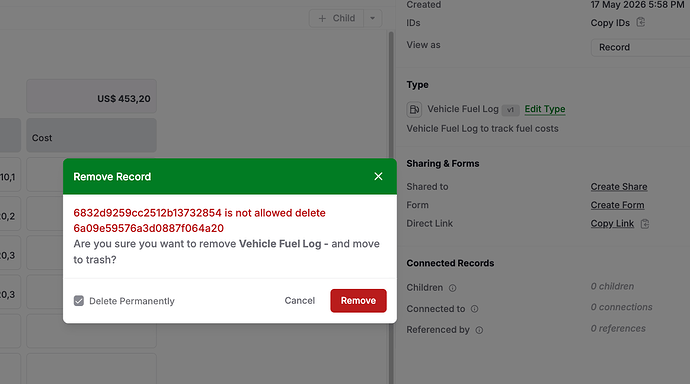This screenshot has width=690, height=384.
Task: Click the 0 references value
Action: pyautogui.click(x=618, y=329)
